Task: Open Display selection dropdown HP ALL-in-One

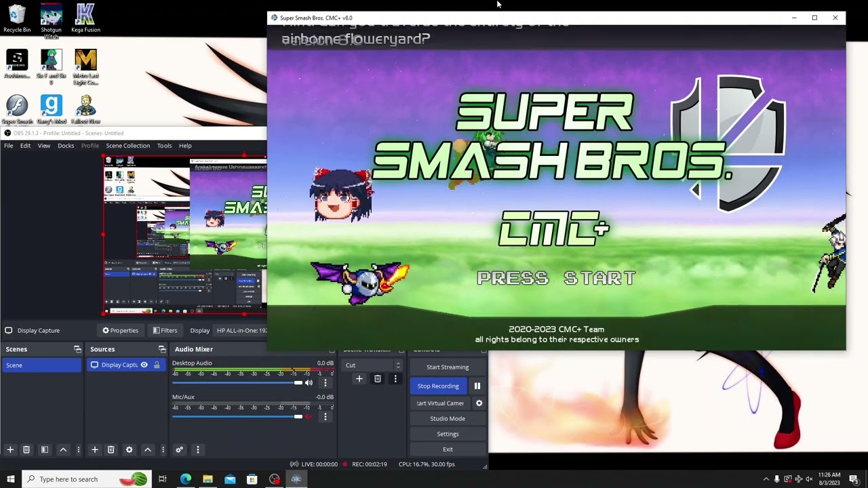Action: 241,331
